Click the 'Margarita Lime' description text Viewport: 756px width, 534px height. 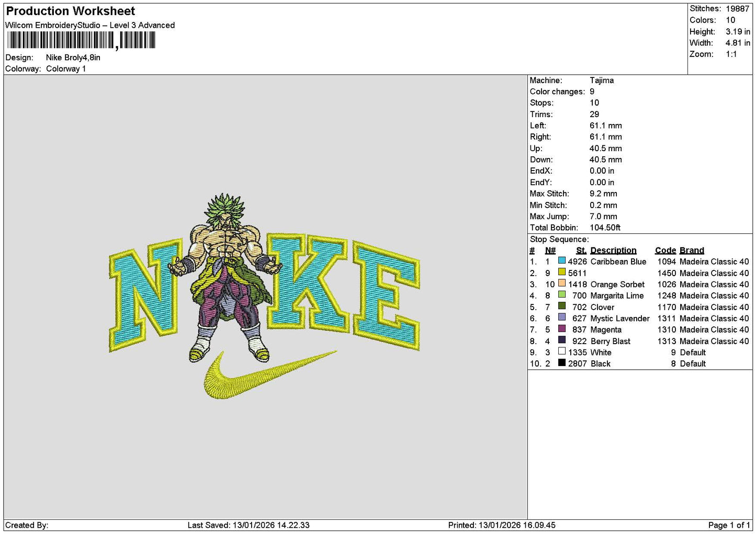[x=617, y=296]
